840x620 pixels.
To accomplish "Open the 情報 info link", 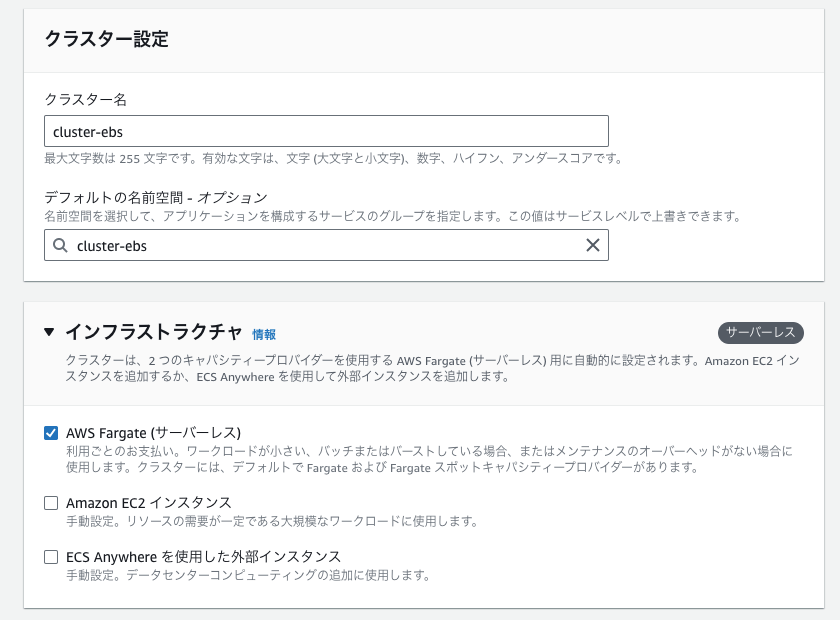I will click(x=264, y=334).
